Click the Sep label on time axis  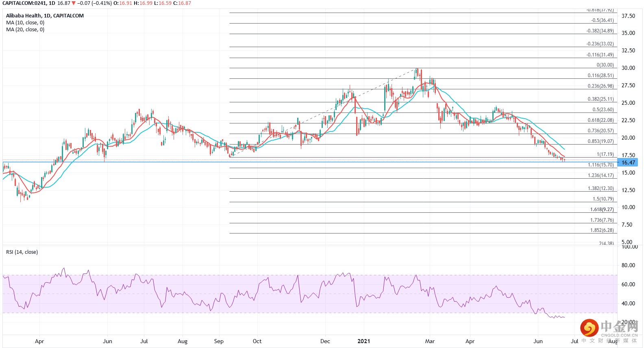click(x=219, y=342)
